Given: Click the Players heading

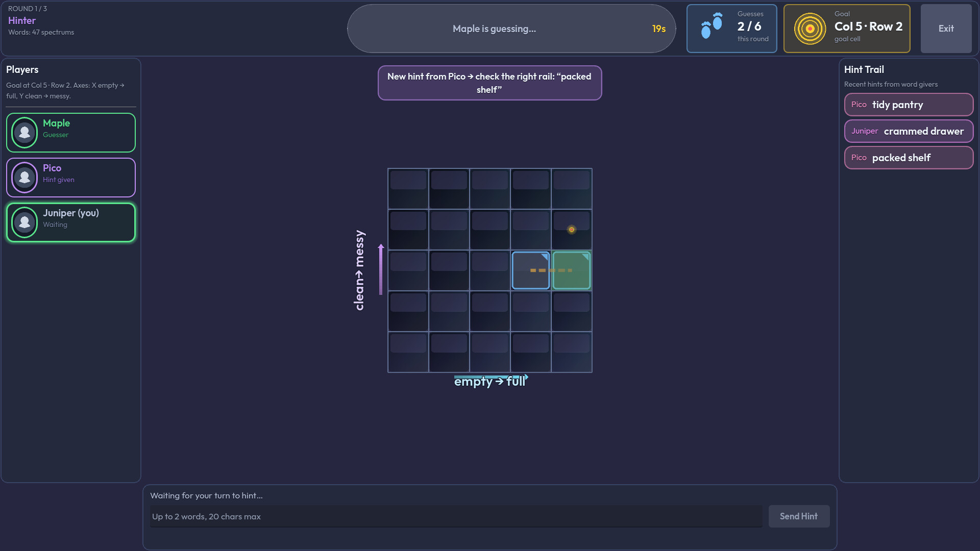Looking at the screenshot, I should pos(22,69).
